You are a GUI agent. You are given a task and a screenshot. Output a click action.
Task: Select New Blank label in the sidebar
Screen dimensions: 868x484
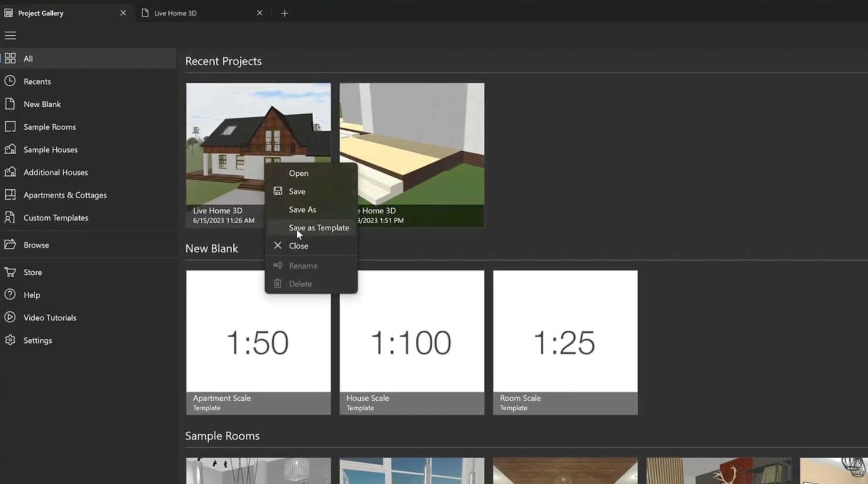pos(42,104)
